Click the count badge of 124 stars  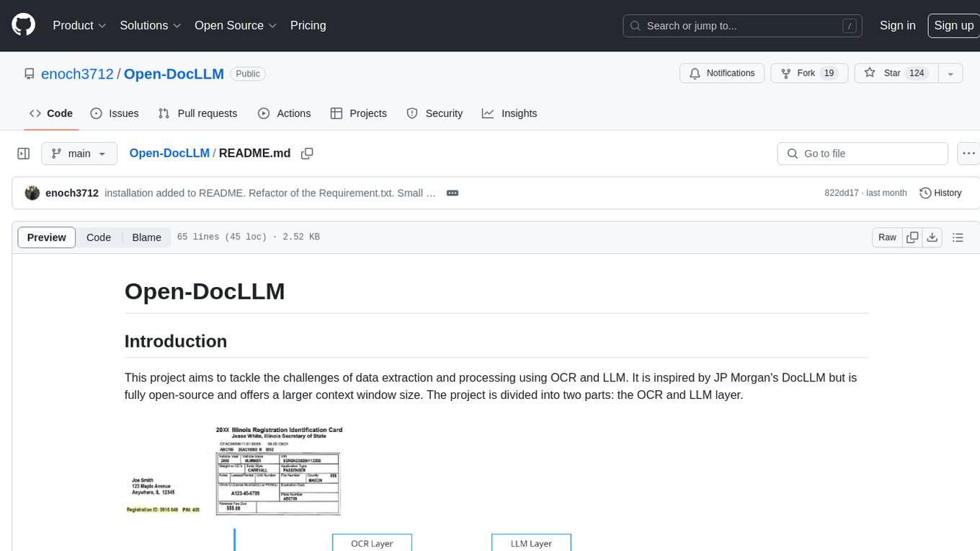click(917, 74)
